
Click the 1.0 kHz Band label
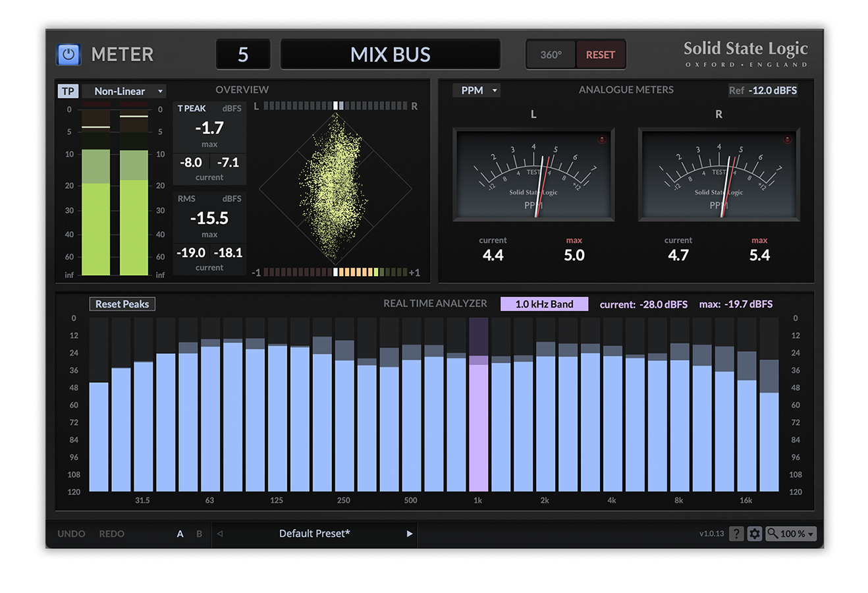click(544, 304)
